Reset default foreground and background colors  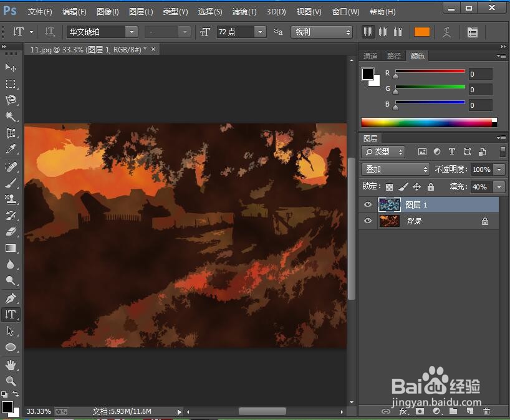coord(4,394)
